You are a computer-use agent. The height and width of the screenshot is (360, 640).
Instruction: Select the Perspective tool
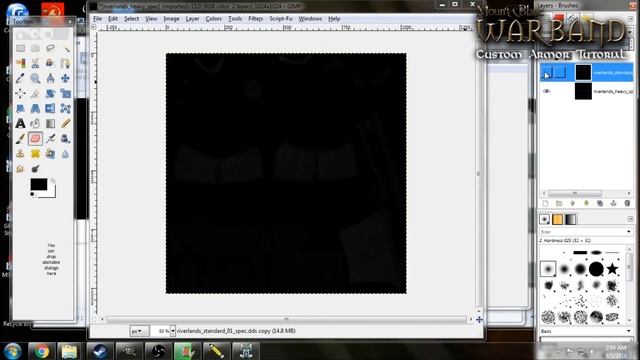tap(36, 109)
